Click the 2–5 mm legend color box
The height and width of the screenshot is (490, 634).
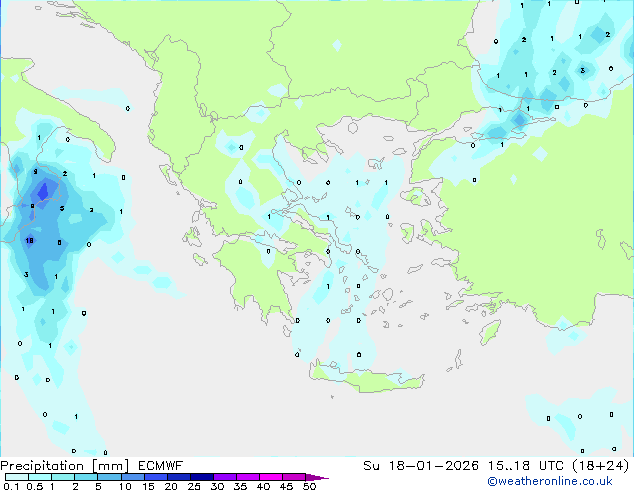coord(86,477)
